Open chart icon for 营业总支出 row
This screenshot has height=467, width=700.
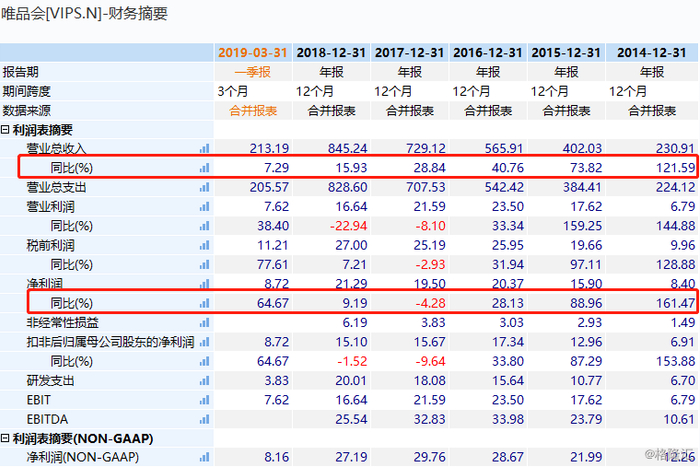coord(204,187)
